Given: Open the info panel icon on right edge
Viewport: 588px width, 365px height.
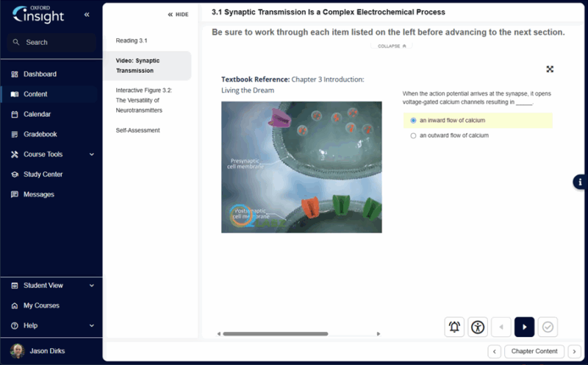Looking at the screenshot, I should [x=580, y=182].
